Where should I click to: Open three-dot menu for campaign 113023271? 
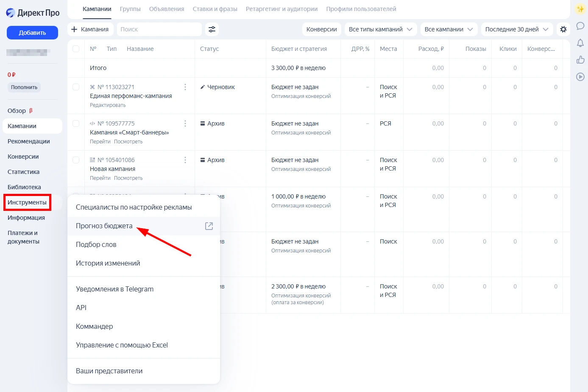185,87
